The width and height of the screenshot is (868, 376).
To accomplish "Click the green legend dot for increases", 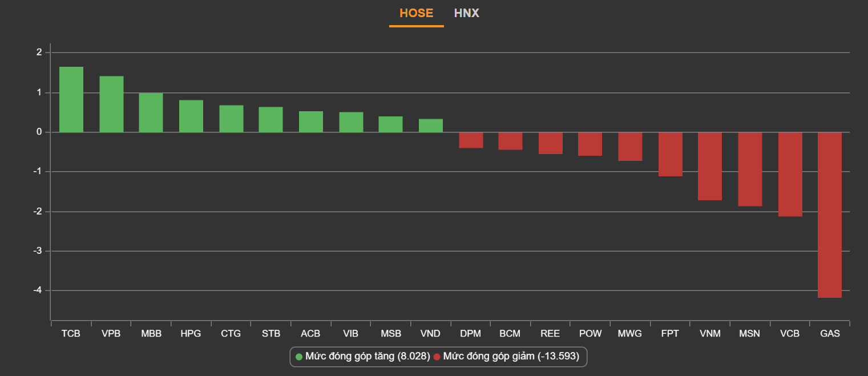I will click(299, 357).
